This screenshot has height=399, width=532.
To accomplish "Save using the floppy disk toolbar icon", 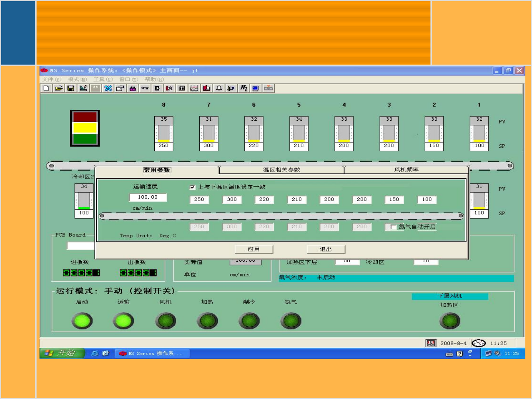I will click(x=71, y=88).
